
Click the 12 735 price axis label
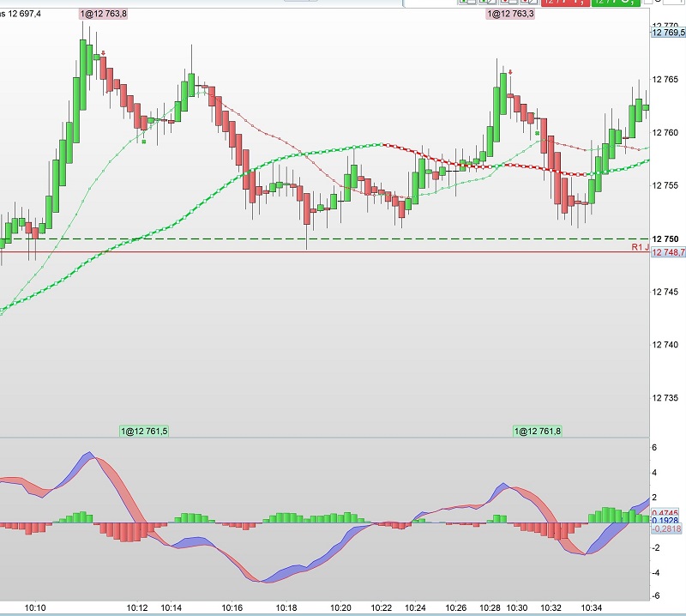pos(665,398)
